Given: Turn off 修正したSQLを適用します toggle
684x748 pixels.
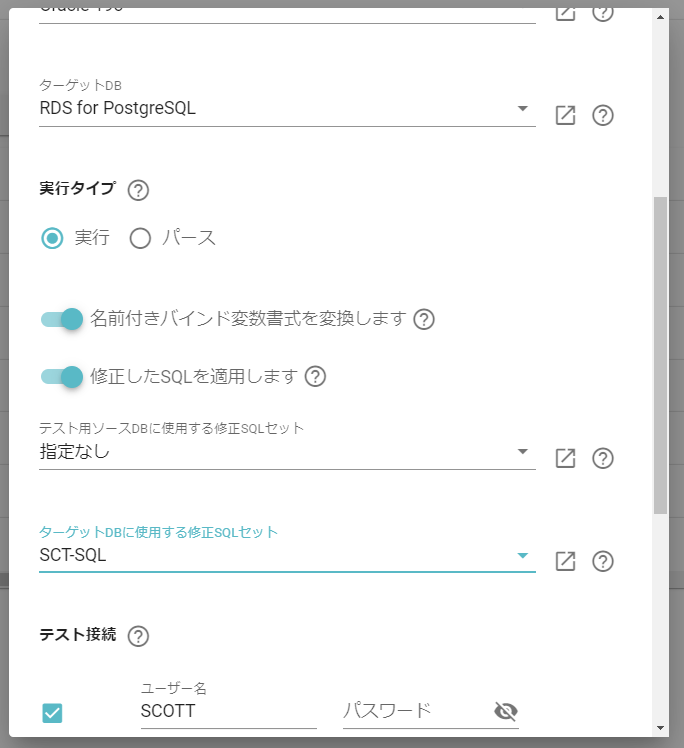Looking at the screenshot, I should click(62, 377).
